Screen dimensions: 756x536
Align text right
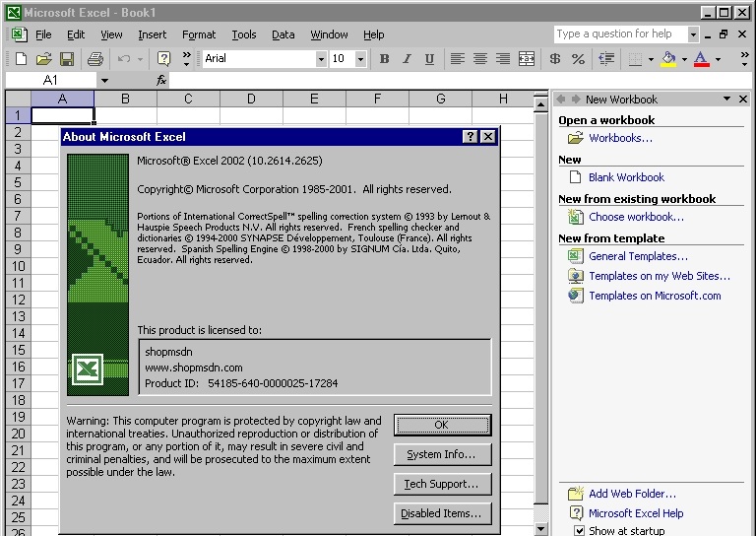502,59
